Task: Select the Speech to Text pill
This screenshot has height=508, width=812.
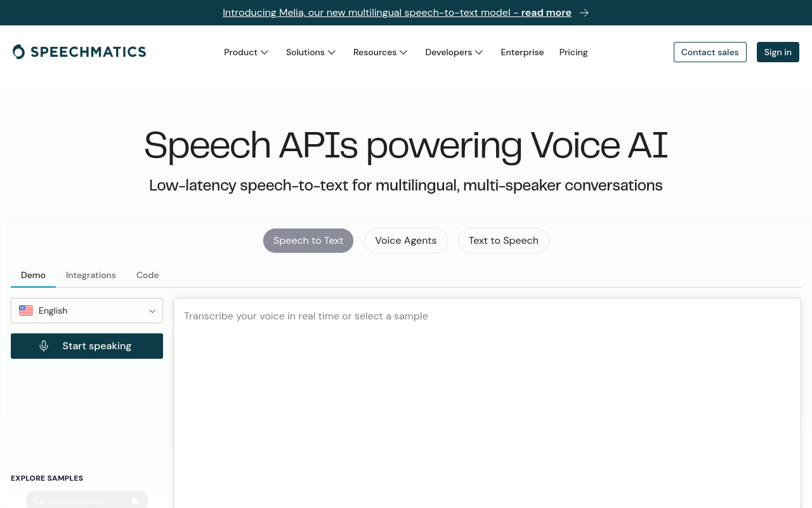Action: (x=308, y=241)
